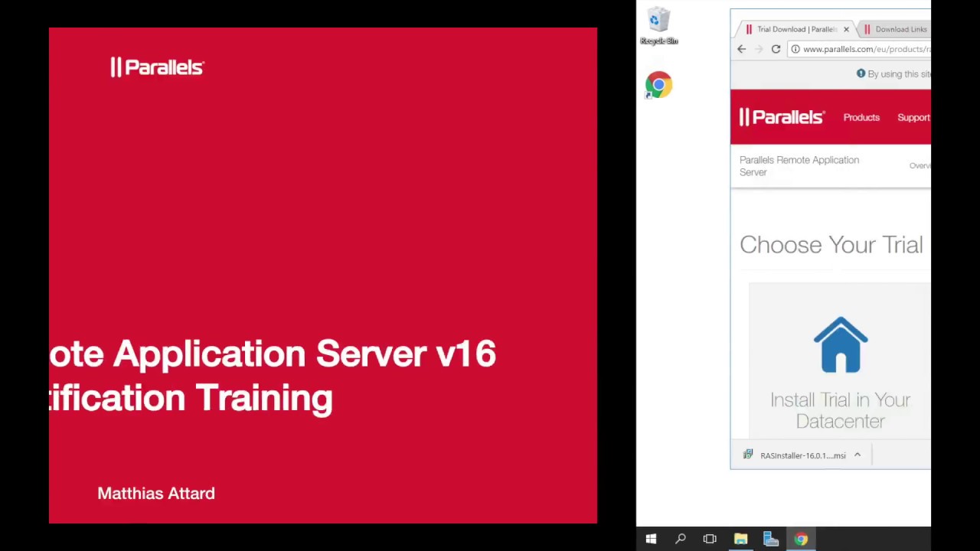Click the cookie notice info icon

point(861,73)
